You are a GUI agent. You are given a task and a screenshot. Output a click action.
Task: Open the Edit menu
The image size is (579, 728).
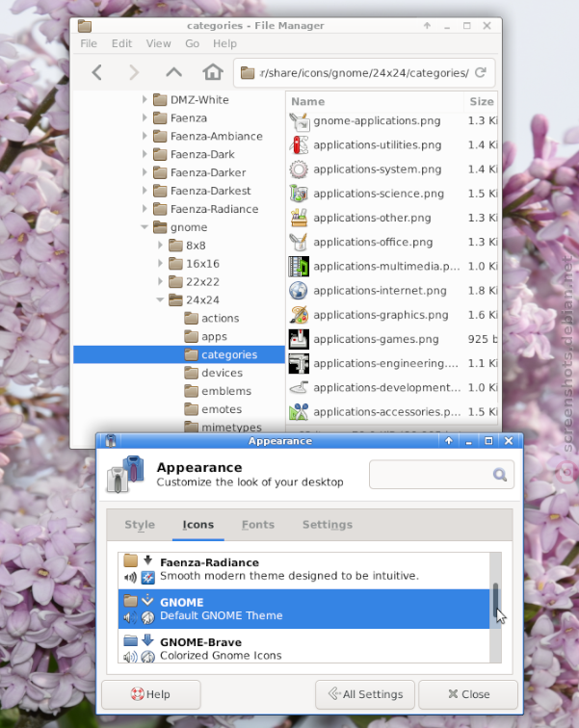[121, 43]
